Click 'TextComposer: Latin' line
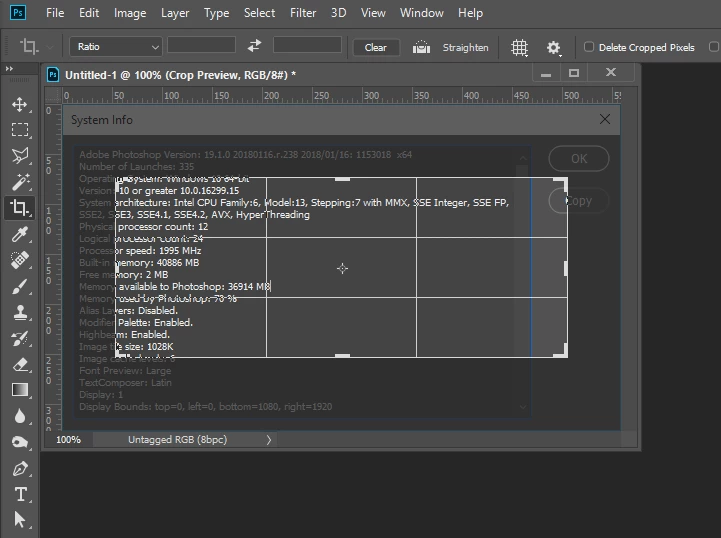The image size is (721, 538). [x=125, y=383]
